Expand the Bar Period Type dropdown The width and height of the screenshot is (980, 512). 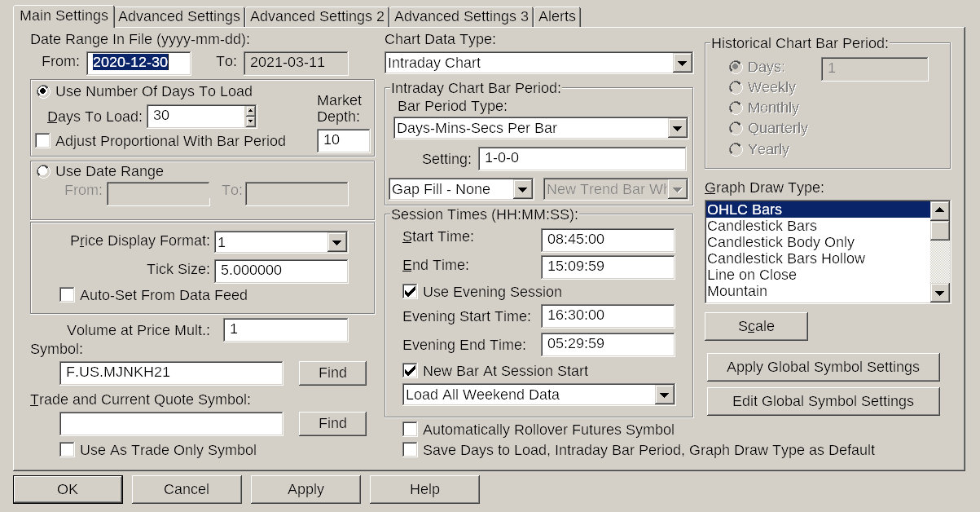tap(676, 128)
